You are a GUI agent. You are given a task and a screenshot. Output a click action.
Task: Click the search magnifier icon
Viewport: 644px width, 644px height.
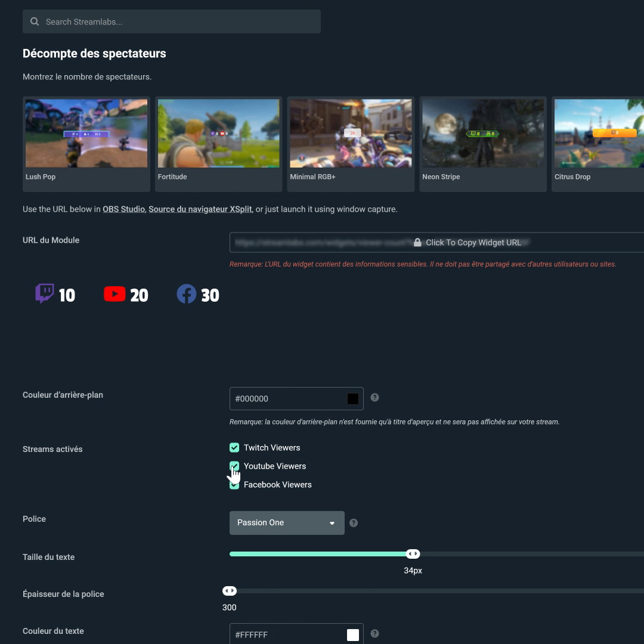[35, 21]
